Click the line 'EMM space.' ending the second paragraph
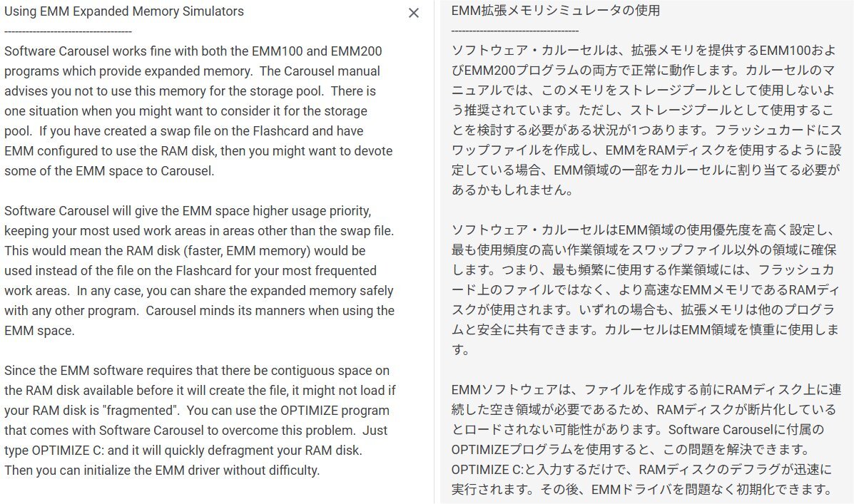The image size is (854, 504). tap(39, 331)
